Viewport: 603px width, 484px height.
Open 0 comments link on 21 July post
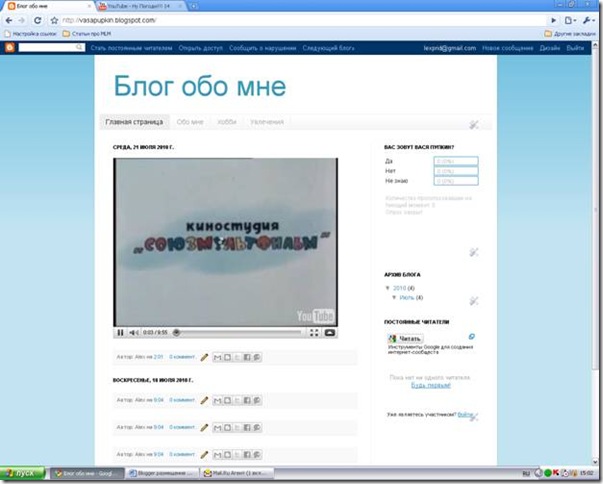pos(182,357)
